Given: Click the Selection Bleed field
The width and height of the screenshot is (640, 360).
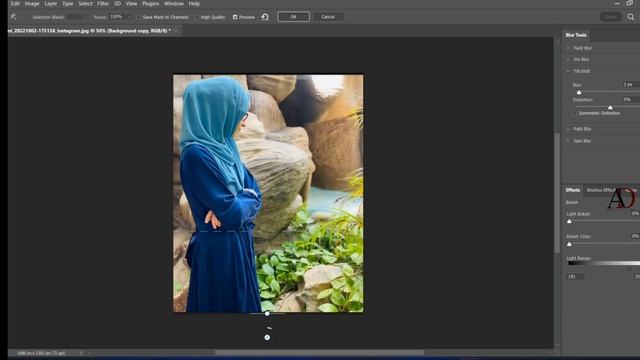Looking at the screenshot, I should [x=74, y=17].
